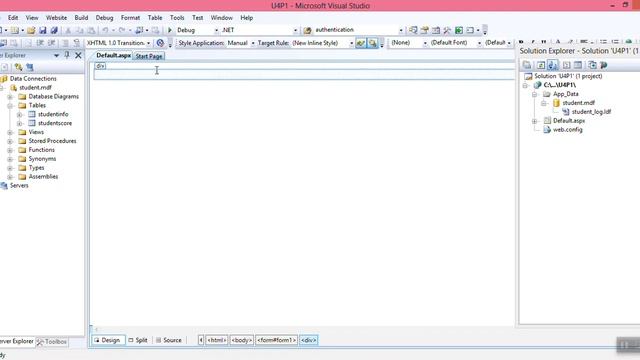
Task: Select web.config in Solution Explorer
Action: [567, 130]
